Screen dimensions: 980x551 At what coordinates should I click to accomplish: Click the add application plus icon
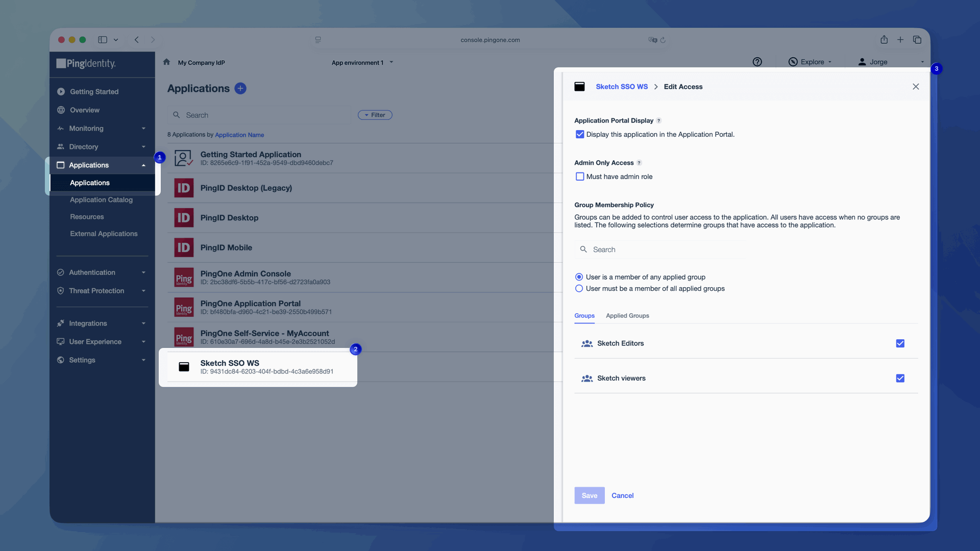tap(240, 88)
